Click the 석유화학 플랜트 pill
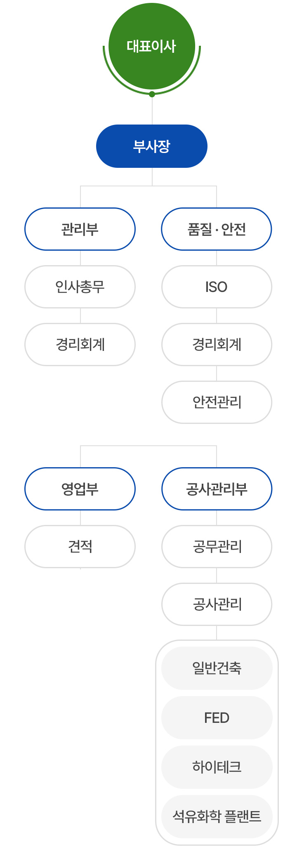The height and width of the screenshot is (868, 297). point(217,817)
